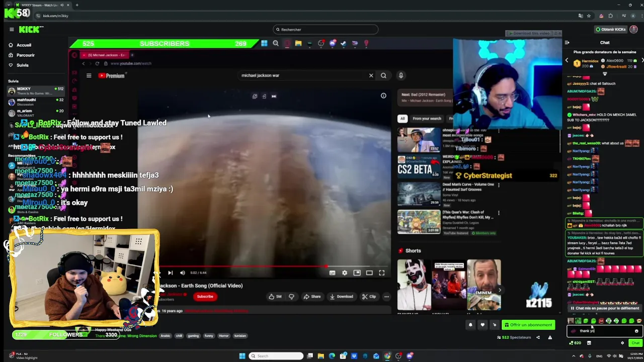Screen dimensions: 644x362
Task: Toggle subtitles on YouTube player
Action: coord(332,273)
